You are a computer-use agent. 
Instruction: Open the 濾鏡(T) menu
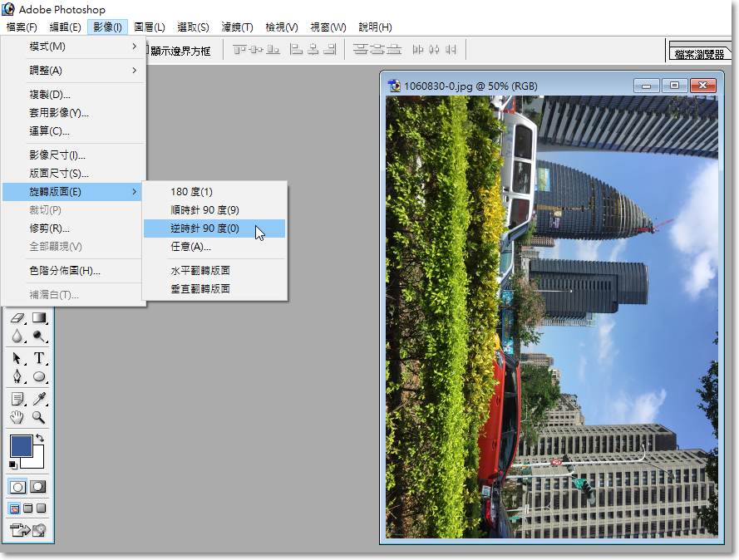click(236, 27)
